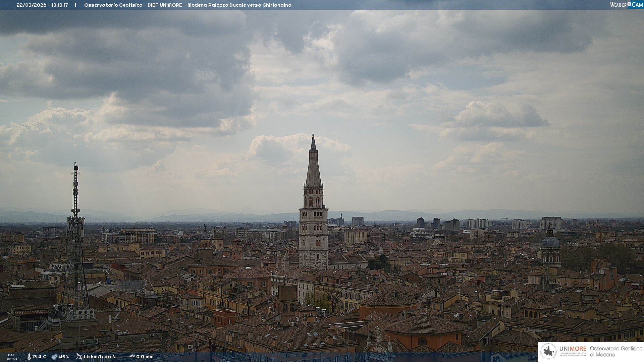644x362 pixels.
Task: Click the thermometer temperature icon
Action: coord(29,357)
